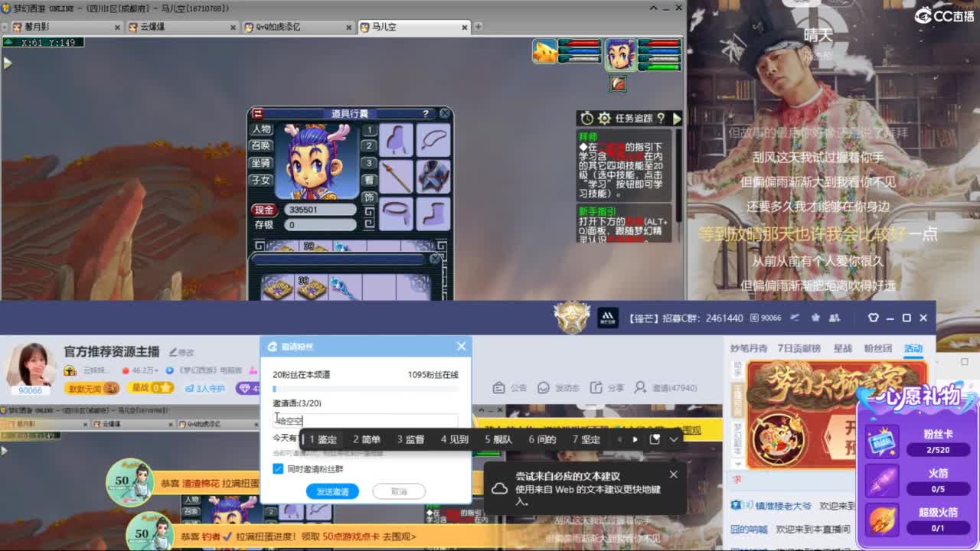This screenshot has height=551, width=980.
Task: Click the yellow pet portrait icon
Action: pyautogui.click(x=544, y=52)
